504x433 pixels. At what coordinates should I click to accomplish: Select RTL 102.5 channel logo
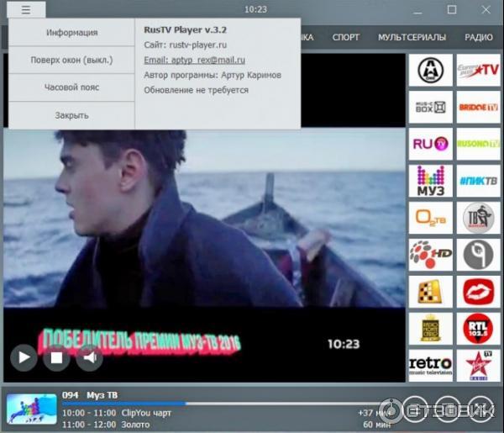point(478,328)
